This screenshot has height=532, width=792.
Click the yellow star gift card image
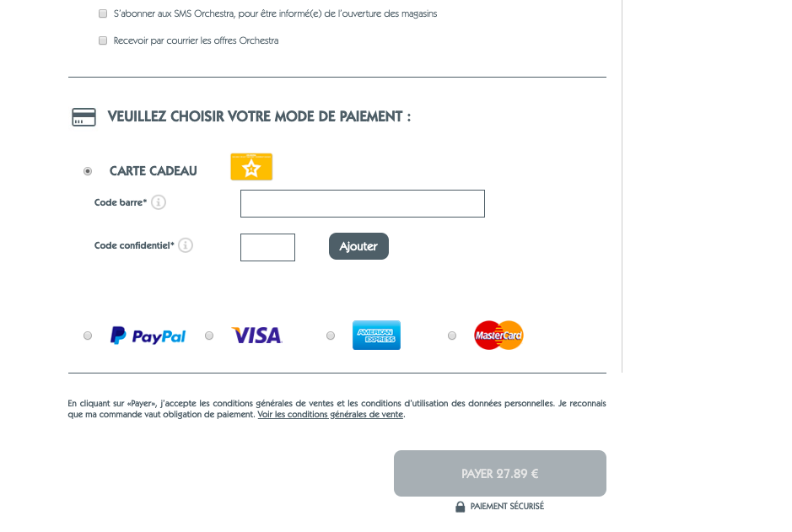coord(251,167)
